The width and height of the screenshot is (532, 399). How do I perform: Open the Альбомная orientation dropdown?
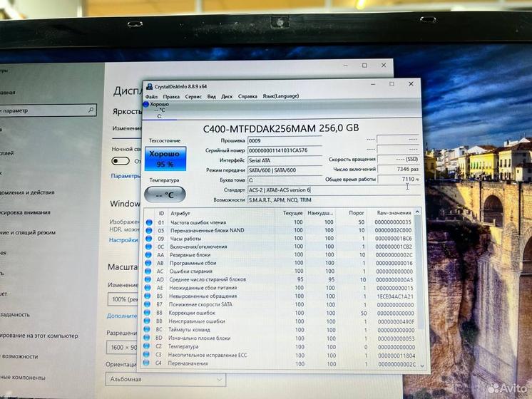coord(123,380)
